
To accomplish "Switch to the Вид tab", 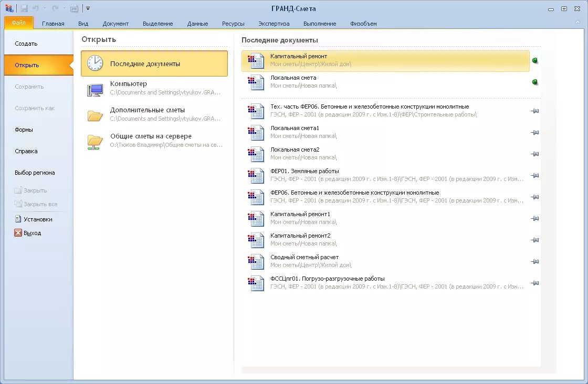I will tap(83, 24).
